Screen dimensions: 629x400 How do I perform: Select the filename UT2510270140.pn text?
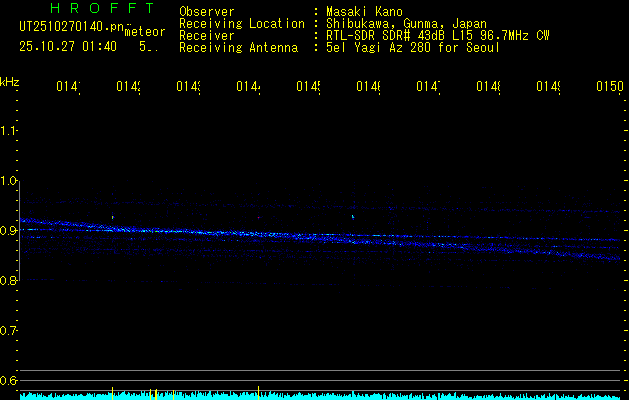(72, 27)
